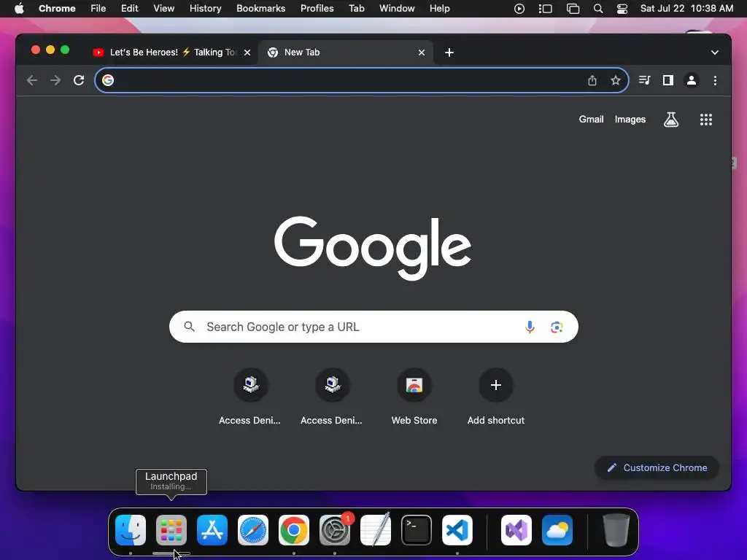
Task: Open TextEdit from the Dock
Action: point(376,530)
